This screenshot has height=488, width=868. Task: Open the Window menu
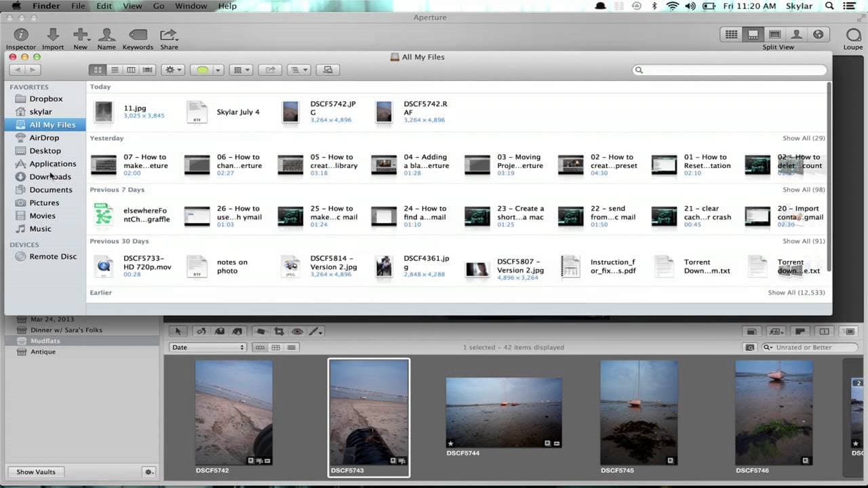(191, 6)
